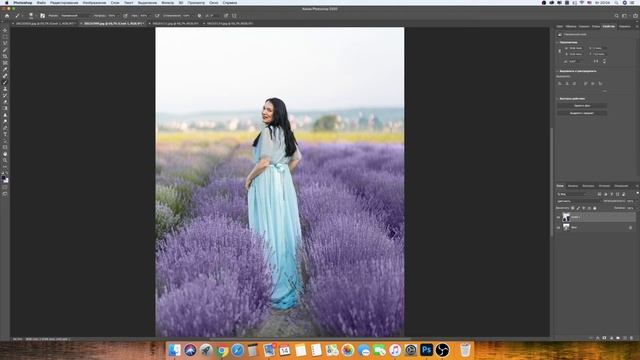Viewport: 640px width, 360px height.
Task: Open the Файл menu
Action: click(x=41, y=2)
